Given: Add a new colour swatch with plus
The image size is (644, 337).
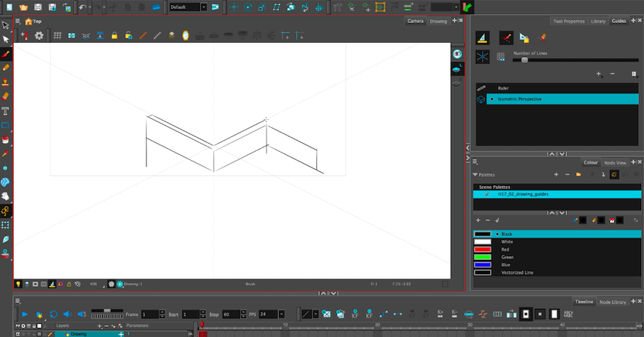Looking at the screenshot, I should click(478, 221).
